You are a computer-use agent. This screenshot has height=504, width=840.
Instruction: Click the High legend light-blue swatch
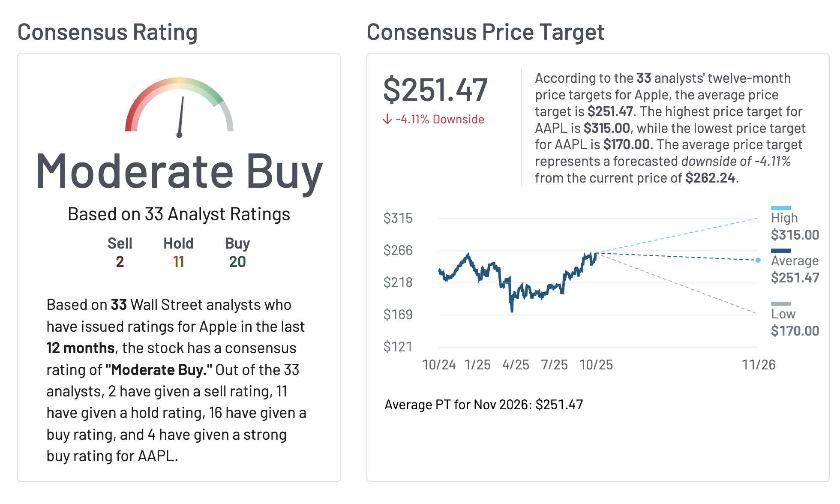click(x=780, y=208)
